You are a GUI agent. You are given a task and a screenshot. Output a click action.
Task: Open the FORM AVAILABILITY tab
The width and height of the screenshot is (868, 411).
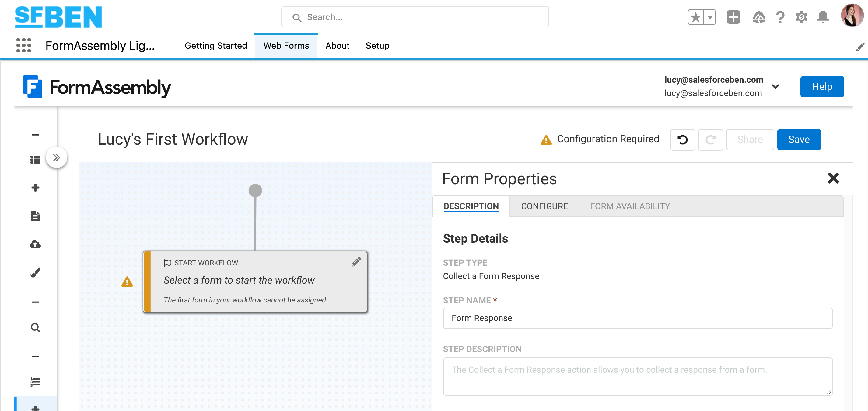[630, 206]
